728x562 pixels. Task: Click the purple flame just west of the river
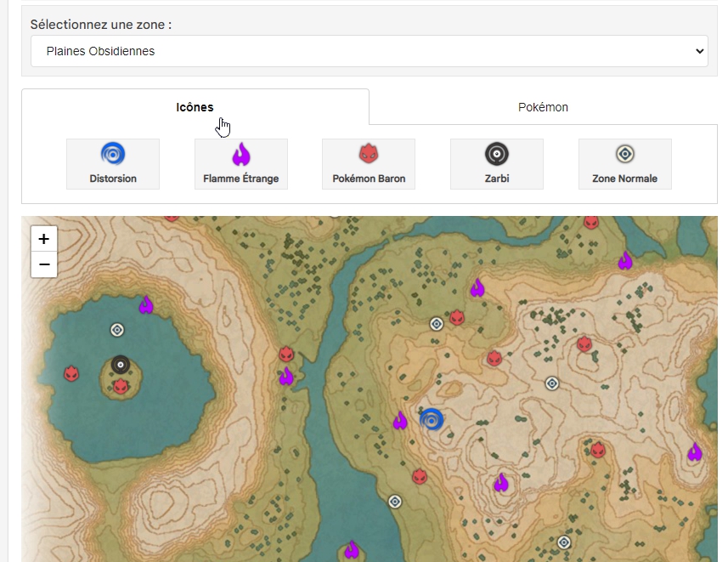[286, 376]
